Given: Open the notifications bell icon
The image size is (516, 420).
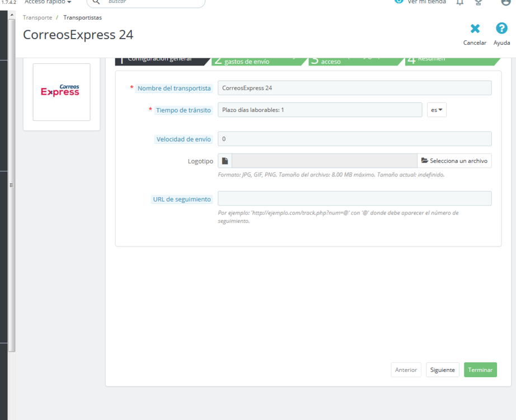Looking at the screenshot, I should point(459,2).
